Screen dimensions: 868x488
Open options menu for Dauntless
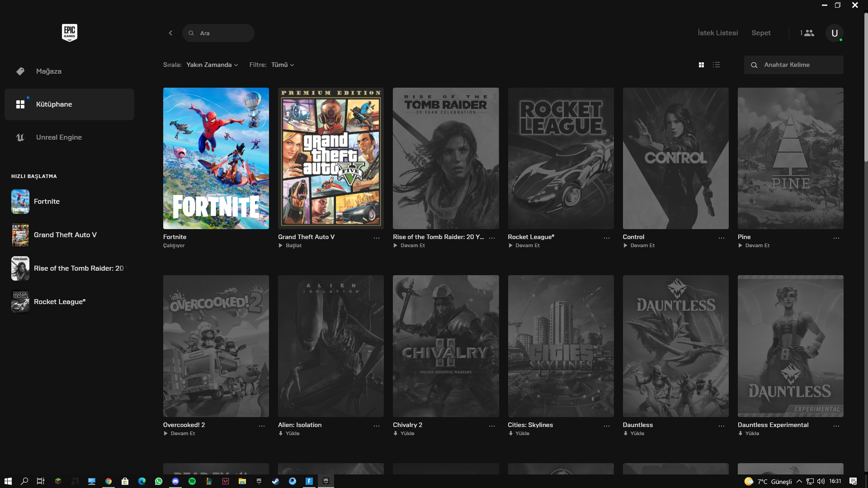point(722,426)
